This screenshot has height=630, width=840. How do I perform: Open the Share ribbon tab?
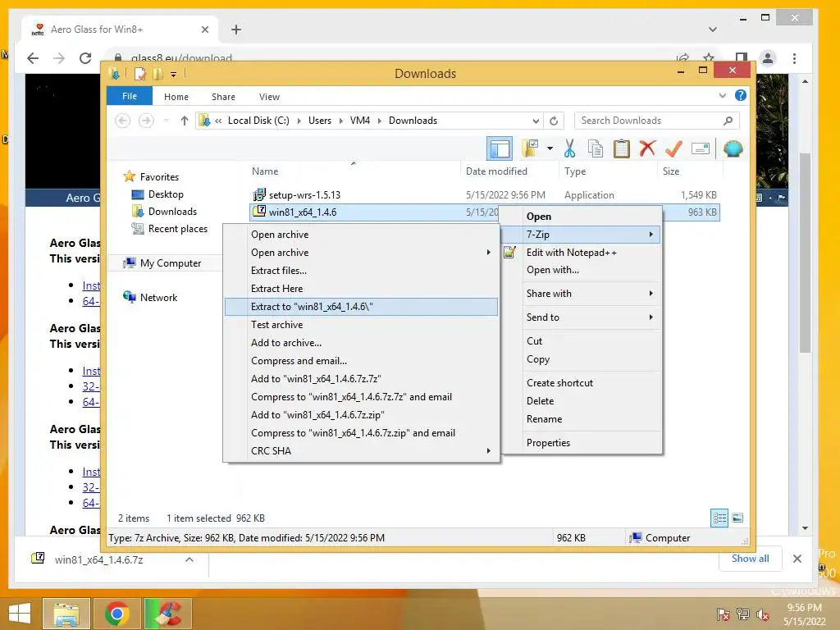pos(223,97)
